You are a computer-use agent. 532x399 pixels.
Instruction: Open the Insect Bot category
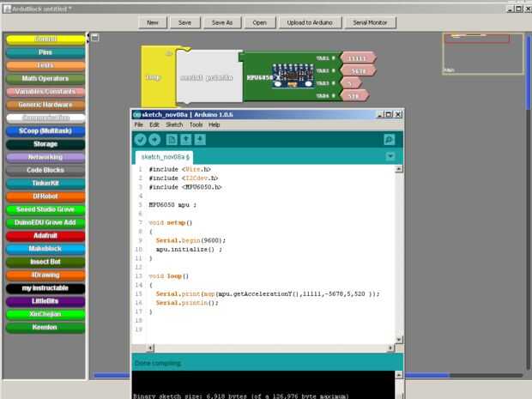pyautogui.click(x=45, y=262)
